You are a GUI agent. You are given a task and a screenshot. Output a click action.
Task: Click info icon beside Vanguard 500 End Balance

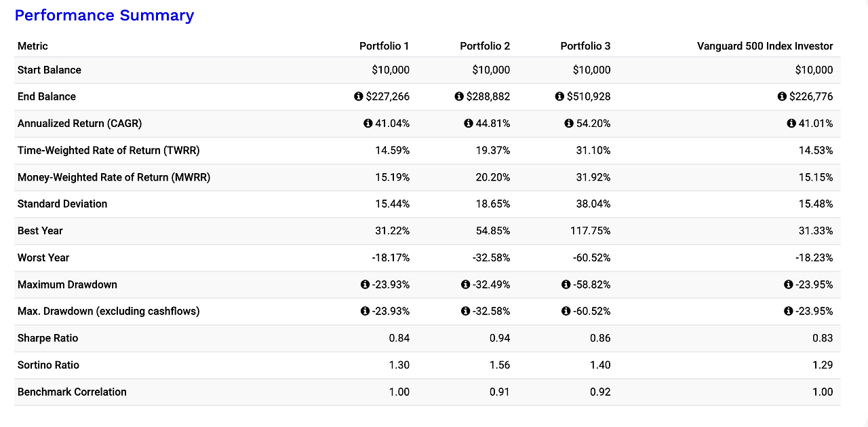(782, 97)
